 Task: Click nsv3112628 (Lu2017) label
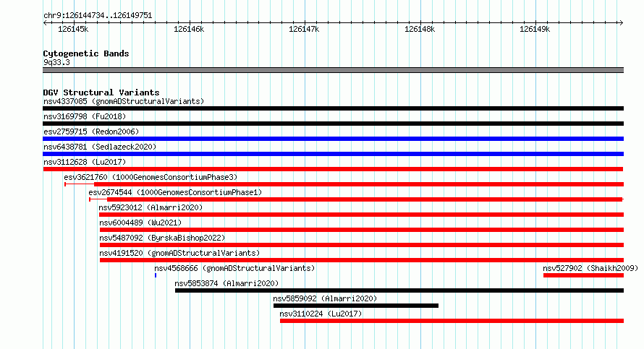85,162
